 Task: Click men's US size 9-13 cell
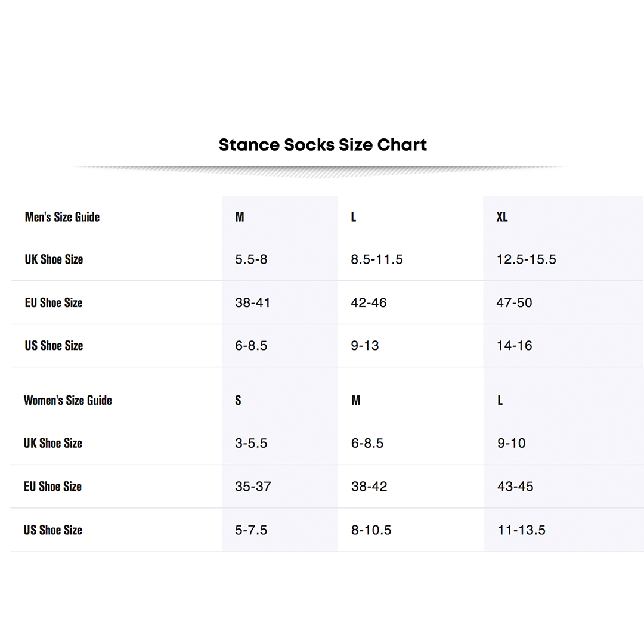point(365,346)
